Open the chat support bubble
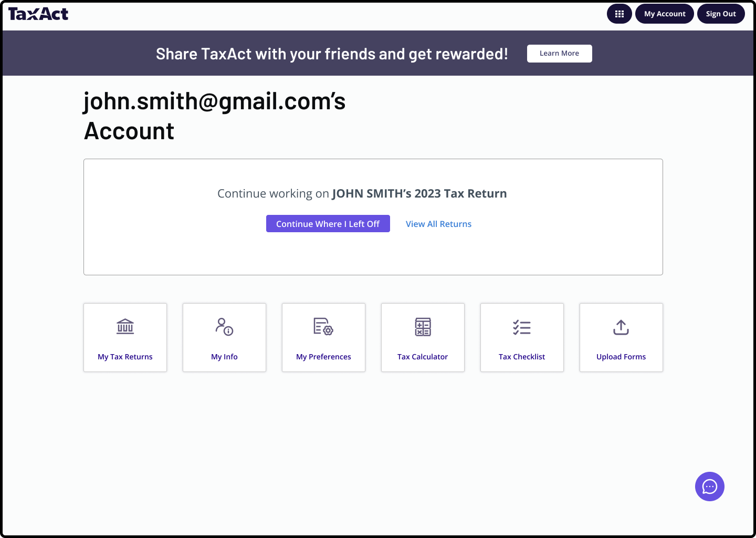Viewport: 756px width, 538px height. [x=709, y=487]
